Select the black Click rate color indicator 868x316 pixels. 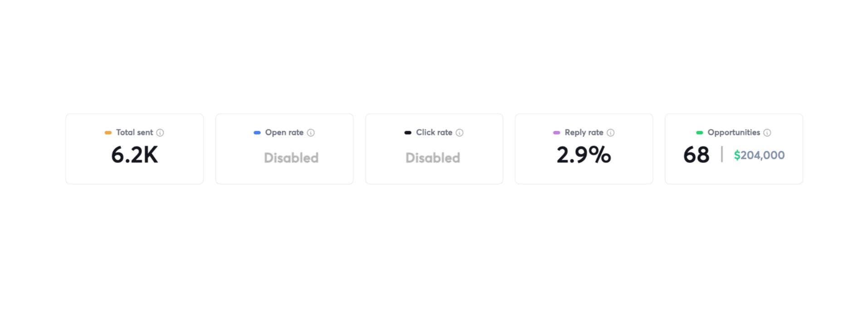click(408, 133)
